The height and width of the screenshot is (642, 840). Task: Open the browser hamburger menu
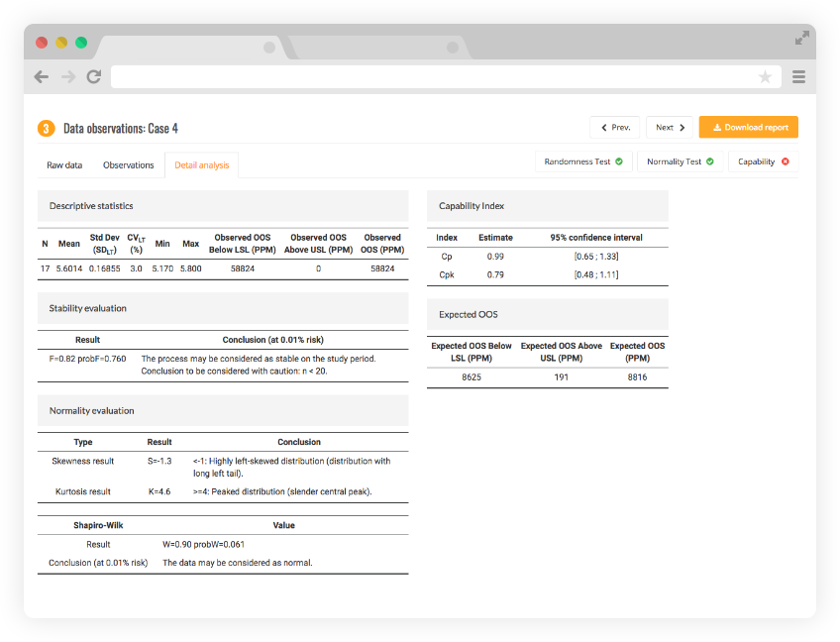click(798, 77)
